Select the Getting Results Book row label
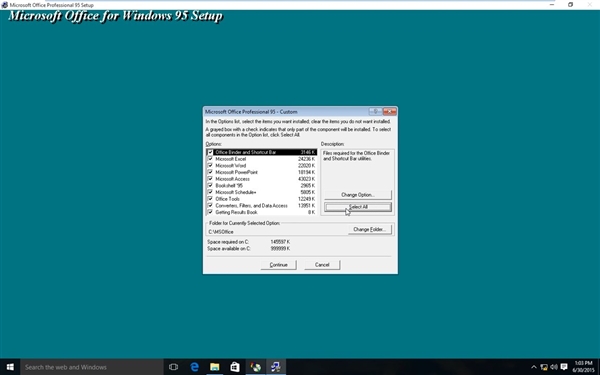 (x=236, y=212)
